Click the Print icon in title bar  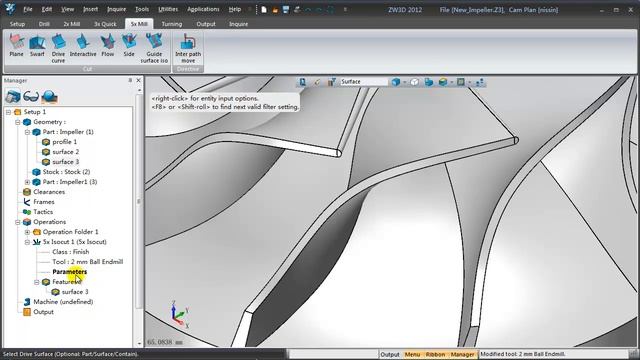tap(297, 9)
